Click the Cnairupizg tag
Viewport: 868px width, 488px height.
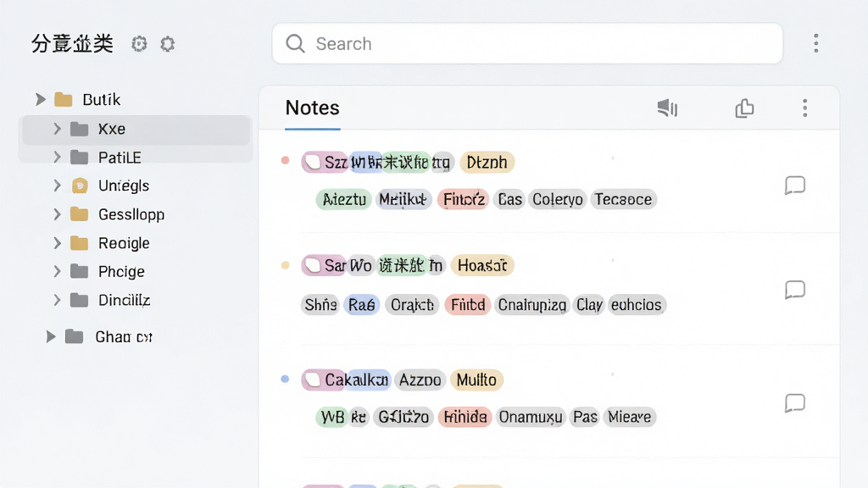coord(532,305)
